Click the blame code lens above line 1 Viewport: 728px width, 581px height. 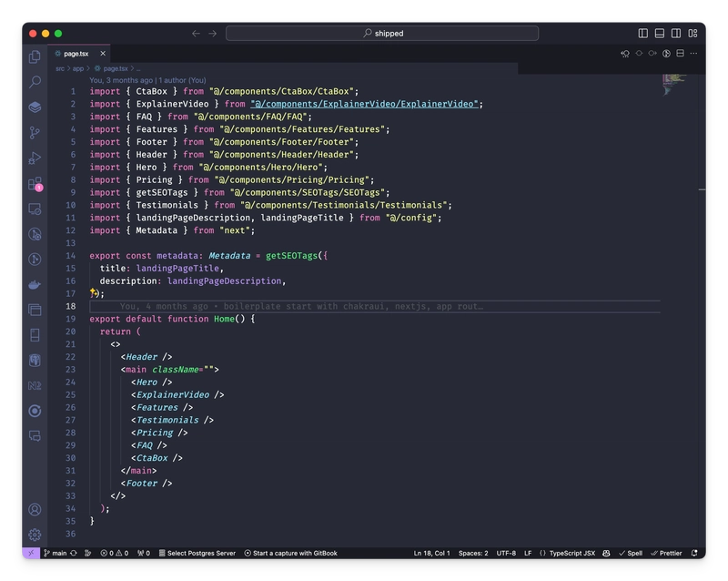147,80
